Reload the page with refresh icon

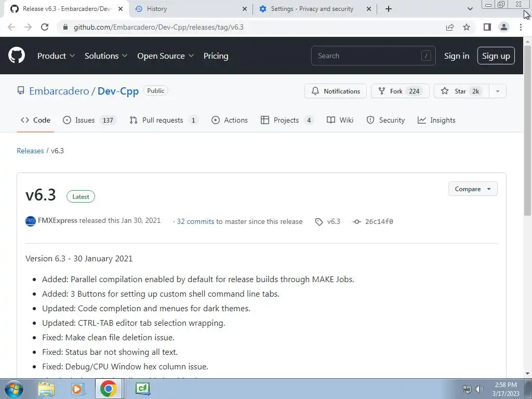tap(45, 27)
